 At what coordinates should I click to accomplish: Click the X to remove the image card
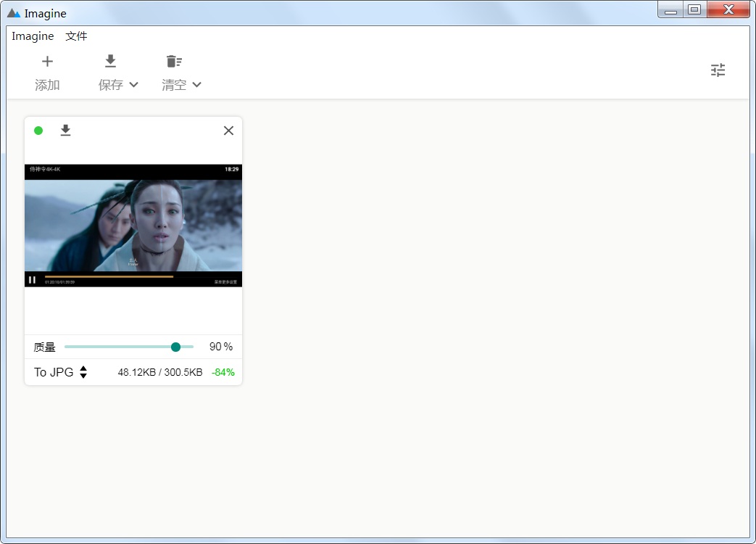pos(228,131)
